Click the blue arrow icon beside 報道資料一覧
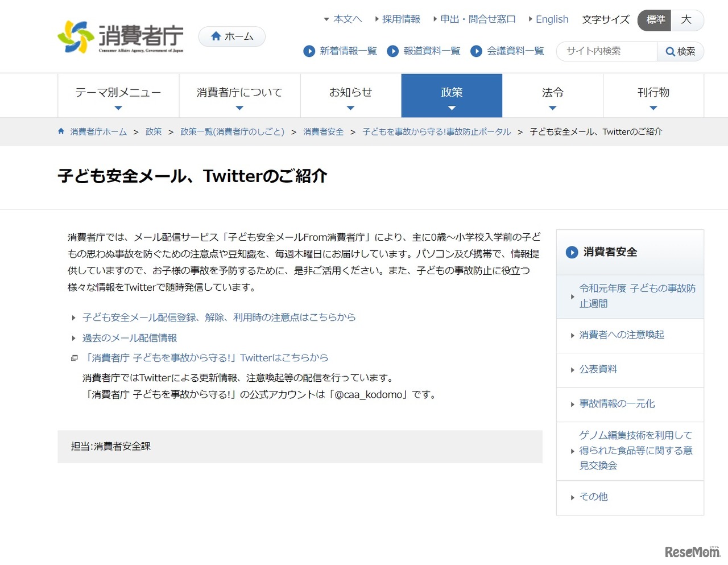 pos(393,51)
